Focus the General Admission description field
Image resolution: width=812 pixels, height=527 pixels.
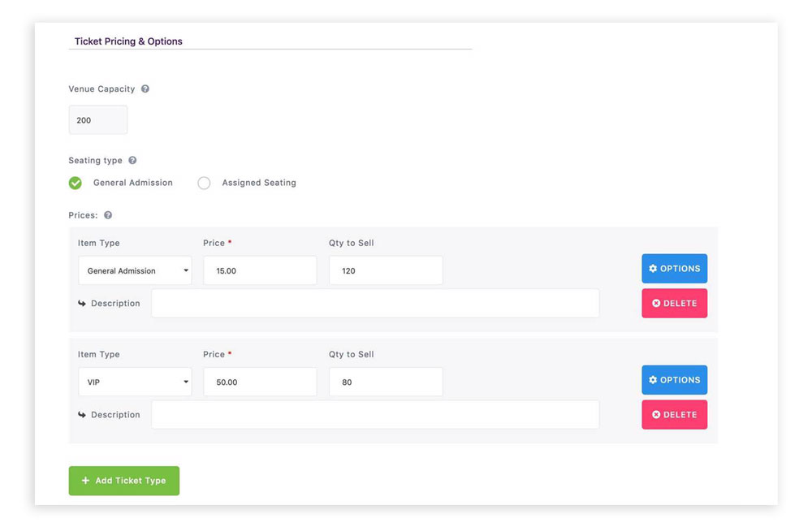375,304
